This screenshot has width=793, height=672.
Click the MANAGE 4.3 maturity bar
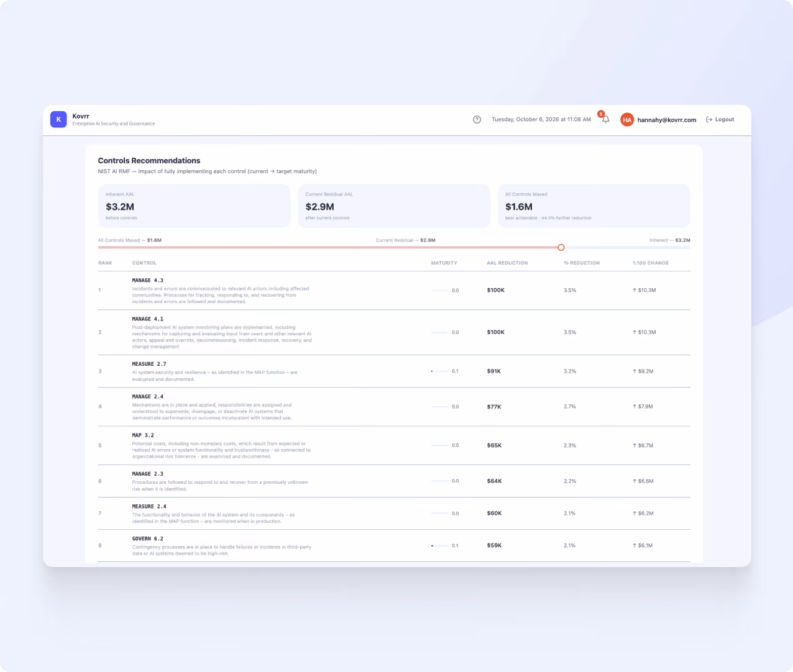click(439, 290)
